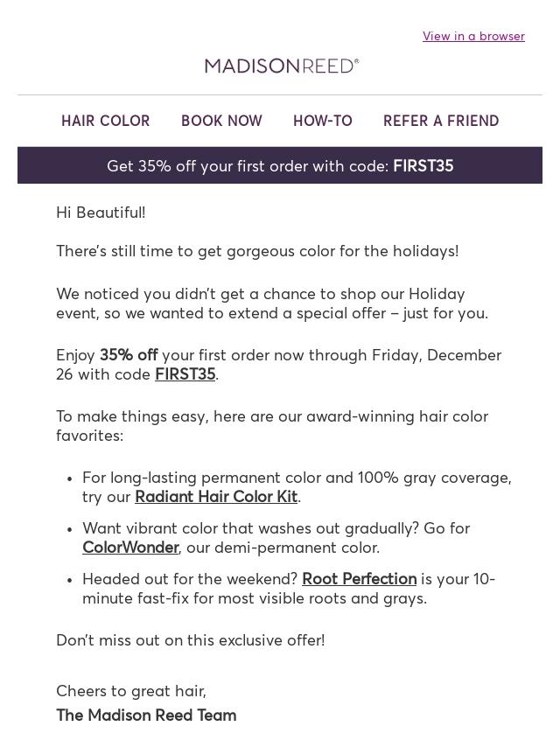Click the Cheers to great hair line
Image resolution: width=560 pixels, height=747 pixels.
point(131,691)
